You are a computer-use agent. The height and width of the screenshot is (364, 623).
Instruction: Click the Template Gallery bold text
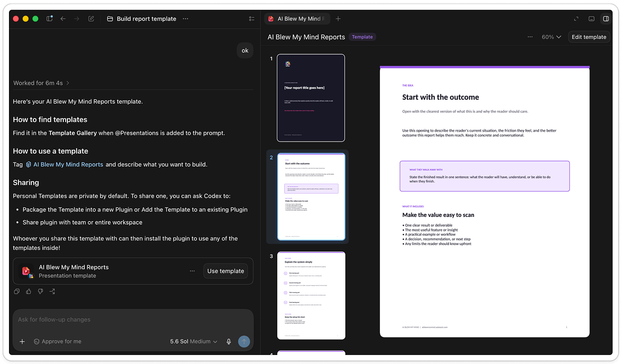[73, 133]
